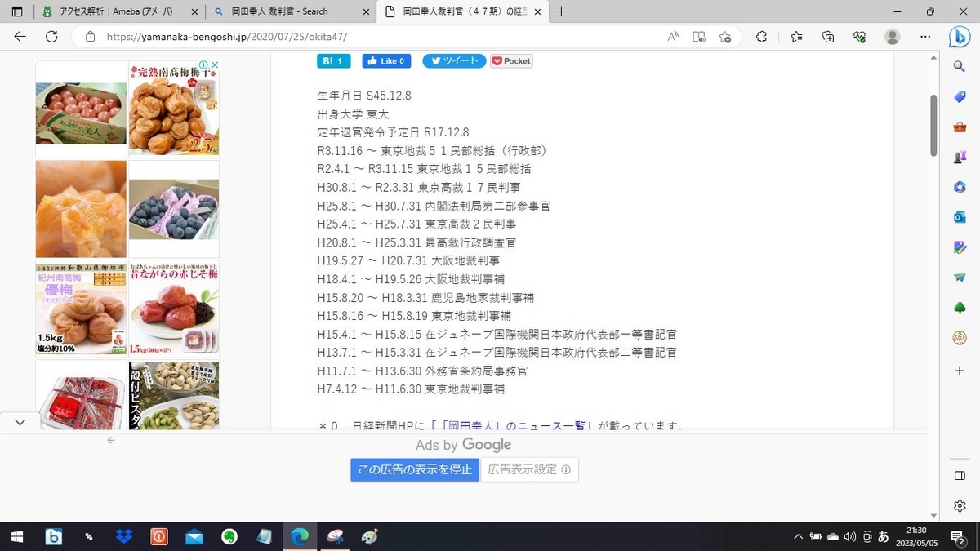Click the H25.8.1 内閣法制局第二部参事官 line

pos(434,206)
